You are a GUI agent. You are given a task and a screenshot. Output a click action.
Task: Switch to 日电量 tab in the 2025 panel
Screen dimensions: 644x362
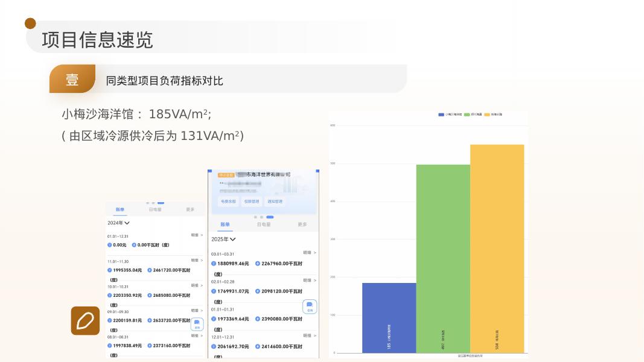(264, 224)
